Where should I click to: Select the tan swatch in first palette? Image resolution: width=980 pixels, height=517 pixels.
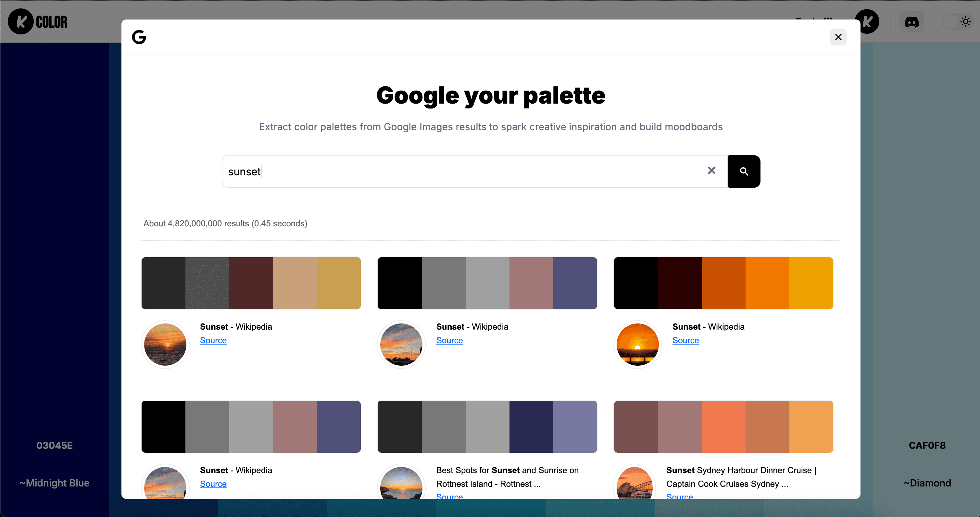pos(295,283)
